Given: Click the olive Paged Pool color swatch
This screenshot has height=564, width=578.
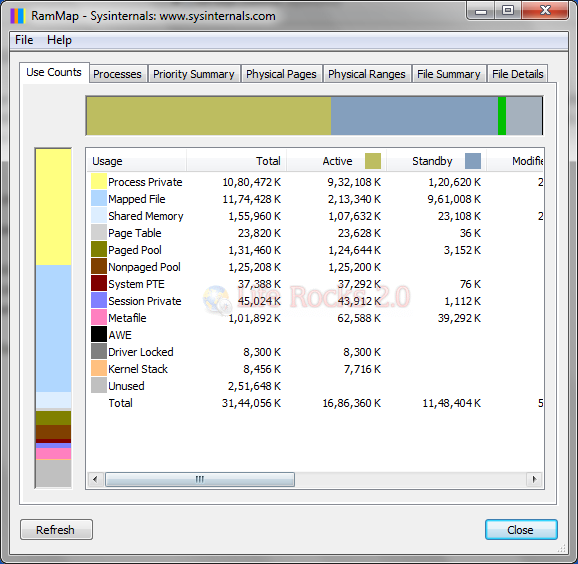Looking at the screenshot, I should [x=99, y=250].
